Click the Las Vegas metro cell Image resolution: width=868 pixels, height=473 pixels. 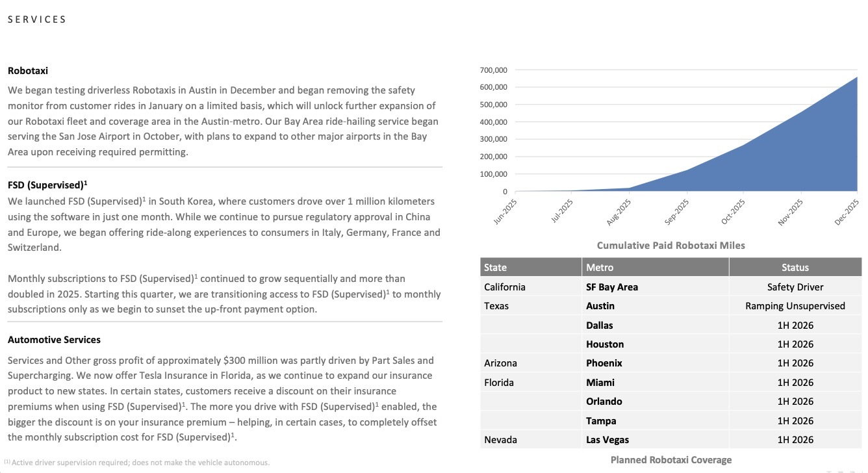(607, 440)
